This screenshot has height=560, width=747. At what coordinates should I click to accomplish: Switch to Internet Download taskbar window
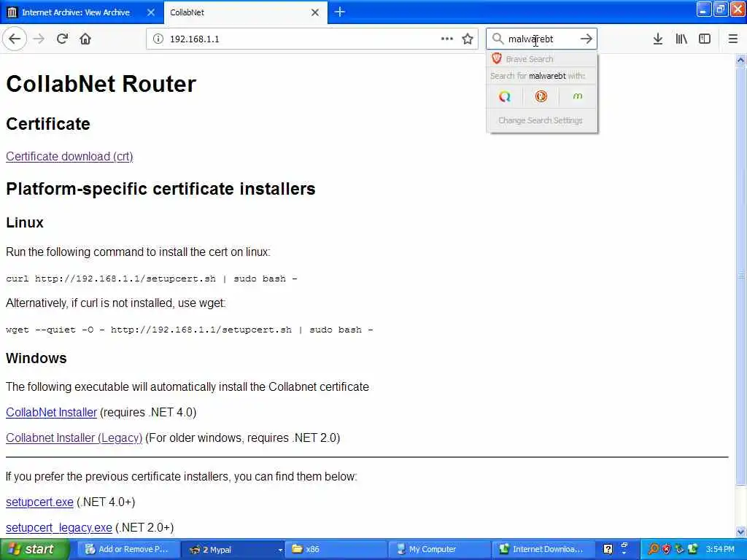tap(543, 550)
